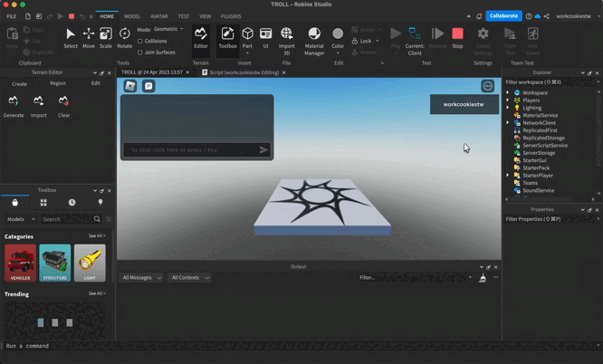This screenshot has width=603, height=364.
Task: Stop the running test
Action: 457,38
